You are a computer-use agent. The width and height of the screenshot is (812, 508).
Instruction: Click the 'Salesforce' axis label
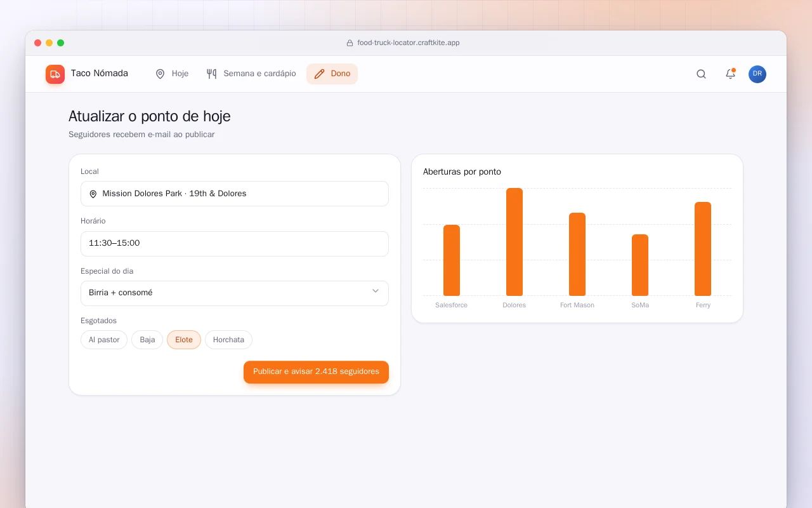tap(452, 305)
